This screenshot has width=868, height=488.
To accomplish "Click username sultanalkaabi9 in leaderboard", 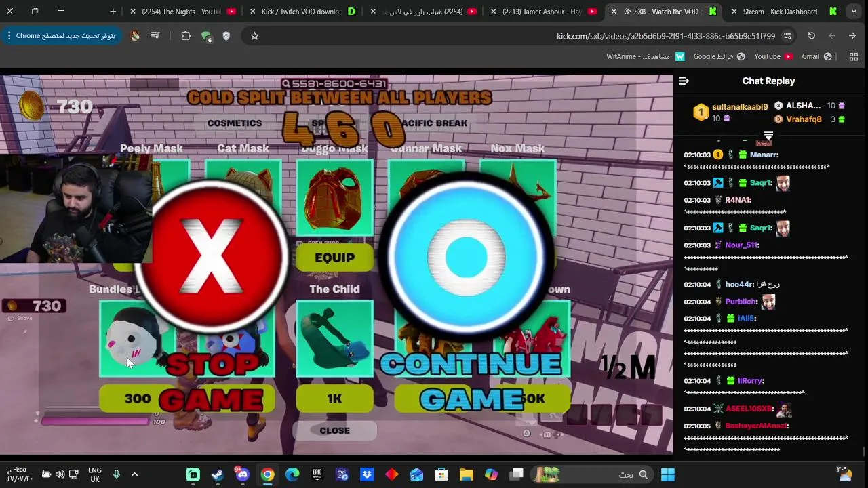I will click(740, 107).
